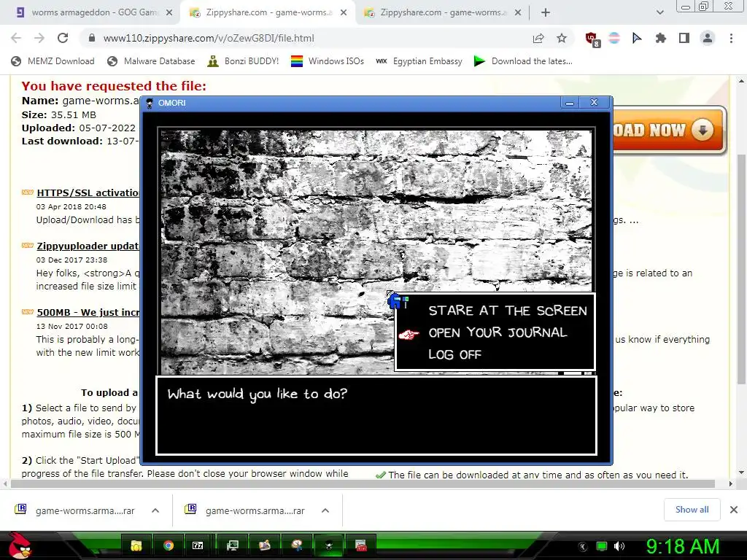Open File Explorer from the taskbar
This screenshot has width=747, height=560.
click(136, 545)
